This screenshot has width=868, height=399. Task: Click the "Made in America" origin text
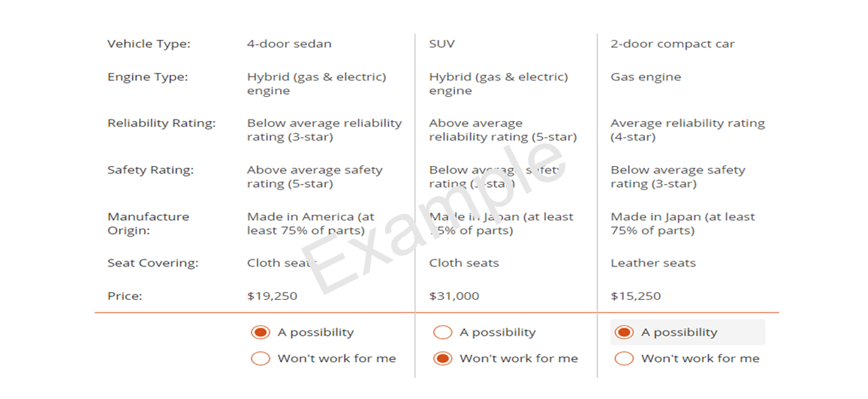(300, 216)
